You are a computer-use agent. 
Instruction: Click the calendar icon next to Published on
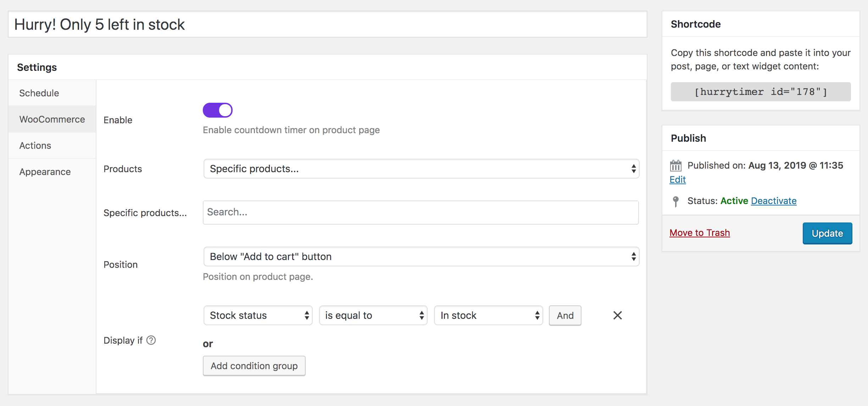point(675,165)
